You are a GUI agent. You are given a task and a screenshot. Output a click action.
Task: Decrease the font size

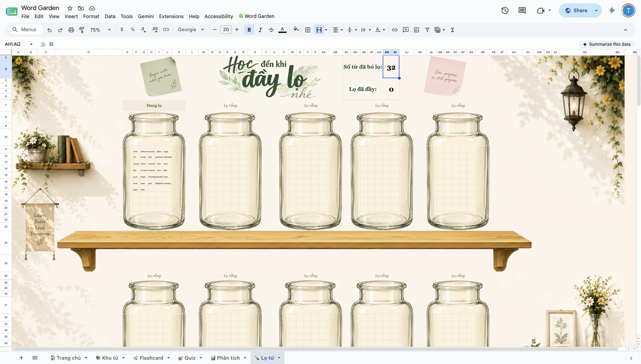(x=215, y=30)
